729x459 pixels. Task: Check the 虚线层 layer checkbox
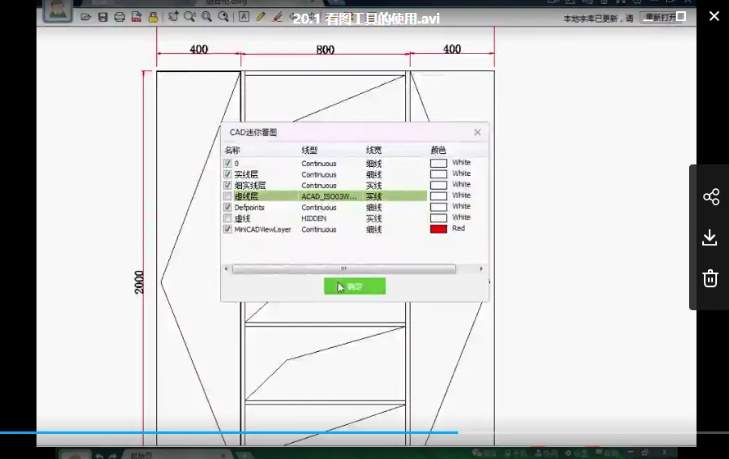227,196
